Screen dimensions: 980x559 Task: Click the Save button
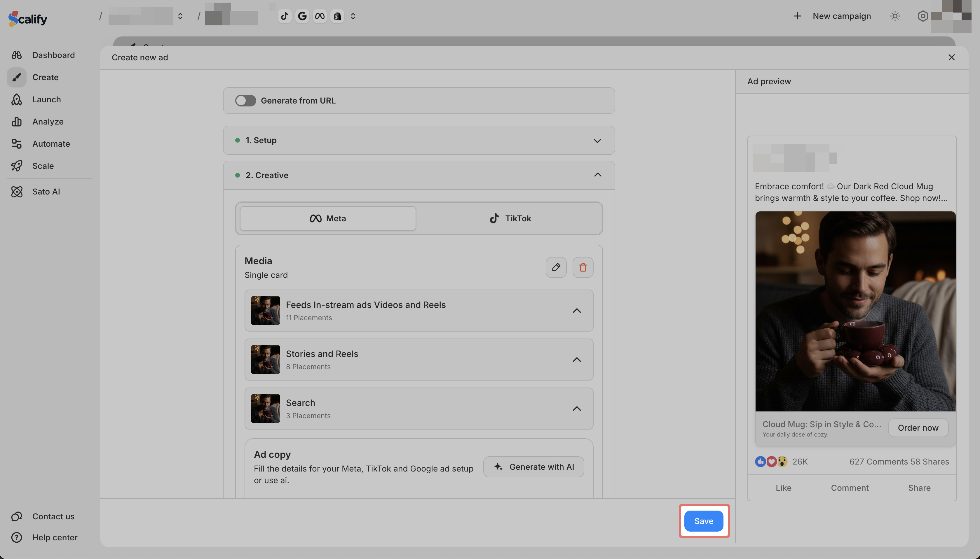[703, 521]
